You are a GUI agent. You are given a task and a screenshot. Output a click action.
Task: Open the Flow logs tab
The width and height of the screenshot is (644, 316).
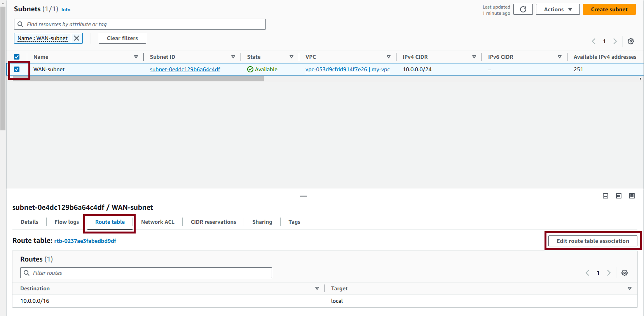[x=67, y=222]
